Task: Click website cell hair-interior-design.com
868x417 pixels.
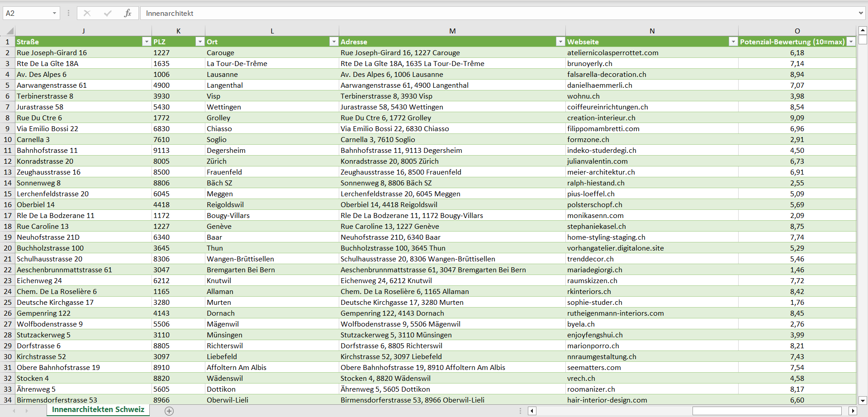Action: (652, 400)
